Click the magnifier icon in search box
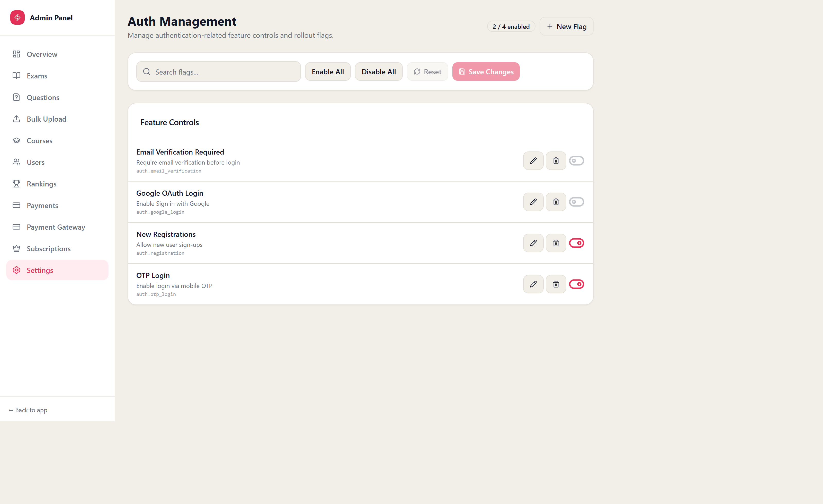 coord(147,71)
